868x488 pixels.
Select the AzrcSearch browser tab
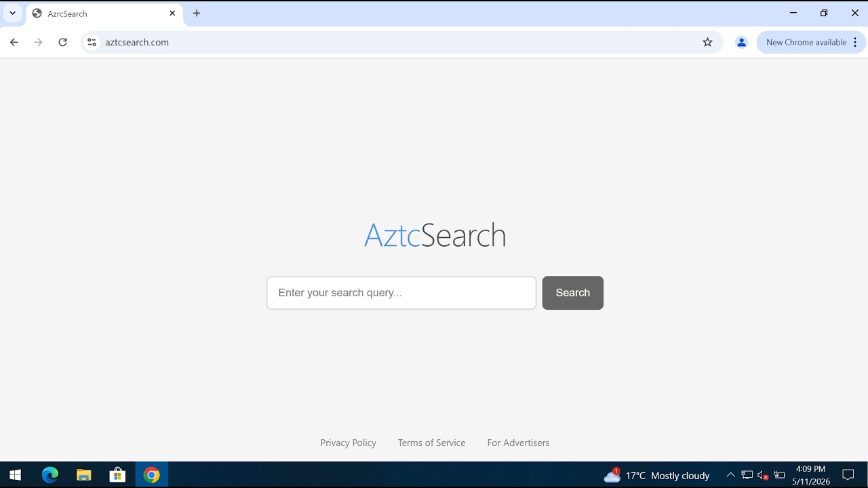click(104, 14)
